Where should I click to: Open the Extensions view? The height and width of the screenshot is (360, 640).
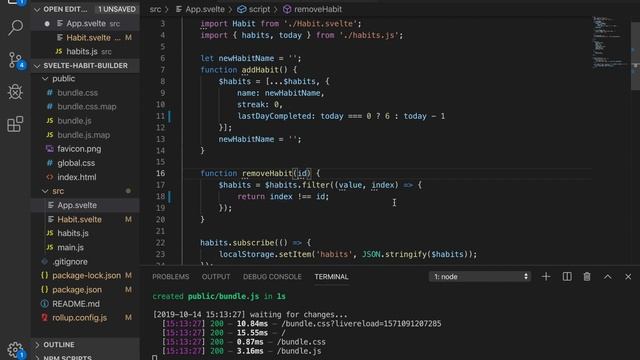click(16, 124)
